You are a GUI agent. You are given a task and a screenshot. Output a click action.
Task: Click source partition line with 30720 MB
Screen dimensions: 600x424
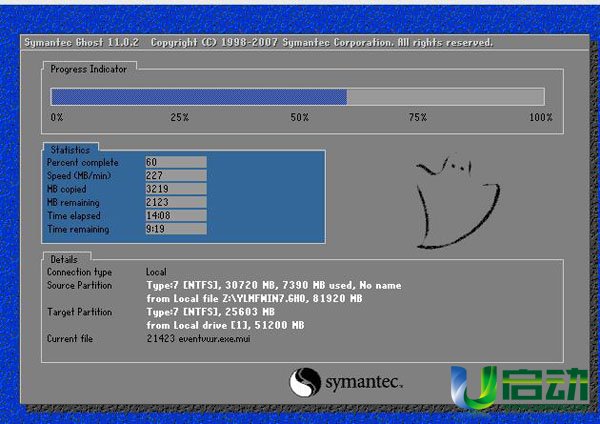point(274,285)
